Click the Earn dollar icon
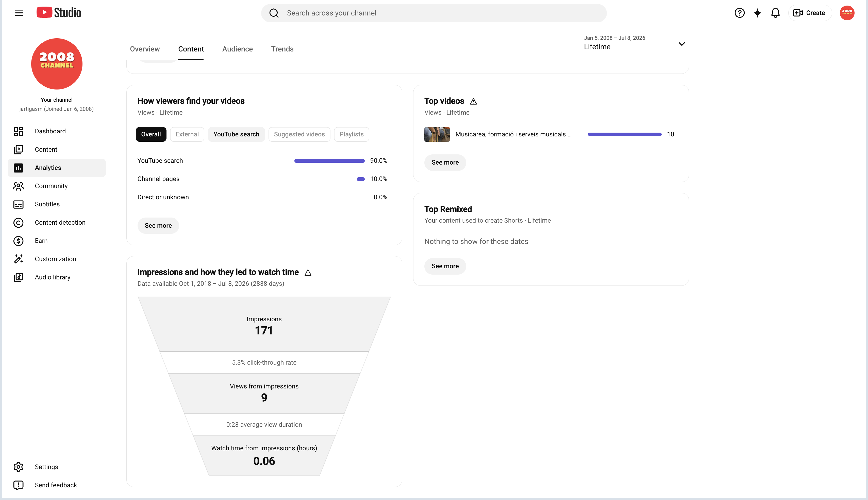868x500 pixels. click(x=18, y=241)
